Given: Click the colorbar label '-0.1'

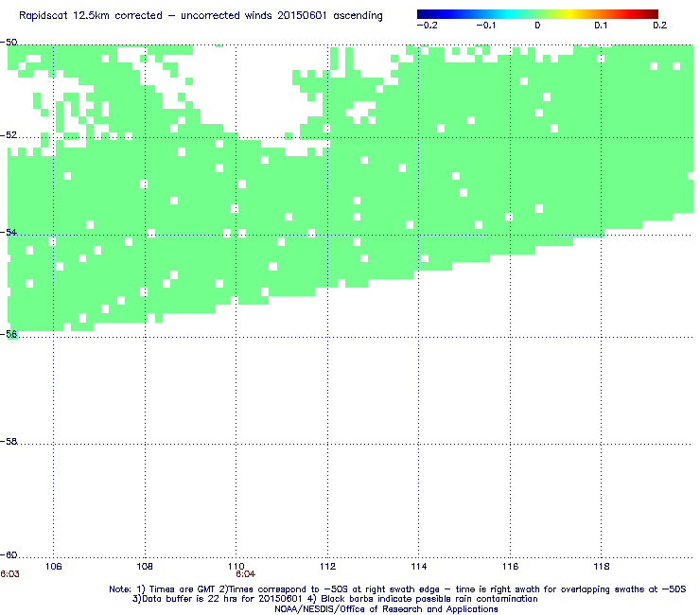Looking at the screenshot, I should tap(485, 26).
